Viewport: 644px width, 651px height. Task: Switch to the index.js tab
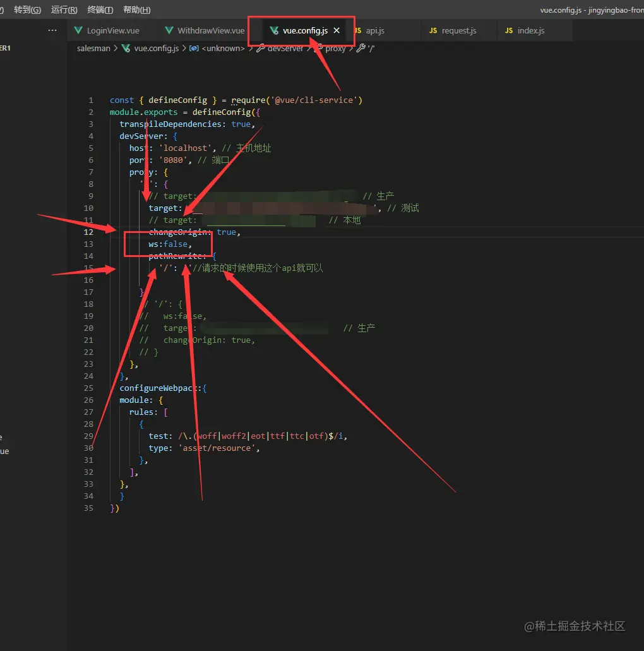[530, 31]
